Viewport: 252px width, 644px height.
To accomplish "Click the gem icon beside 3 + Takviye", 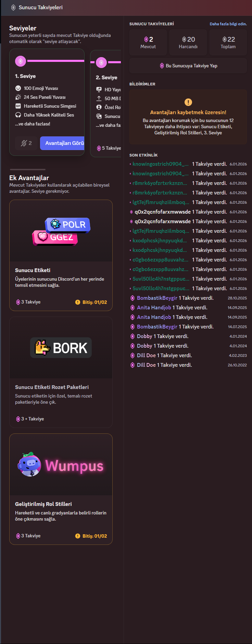I will pyautogui.click(x=18, y=419).
